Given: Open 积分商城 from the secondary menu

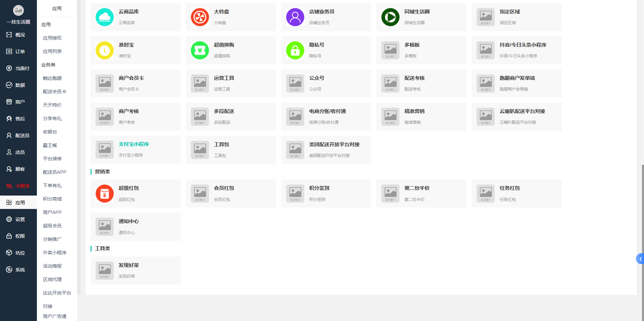Looking at the screenshot, I should click(52, 199).
